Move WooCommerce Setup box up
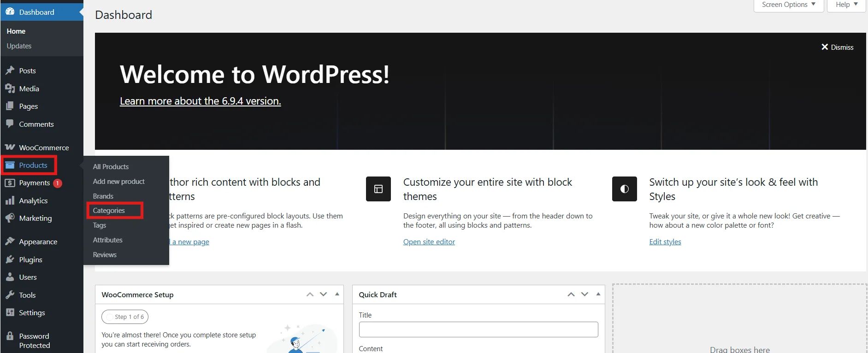868x353 pixels. click(x=310, y=294)
